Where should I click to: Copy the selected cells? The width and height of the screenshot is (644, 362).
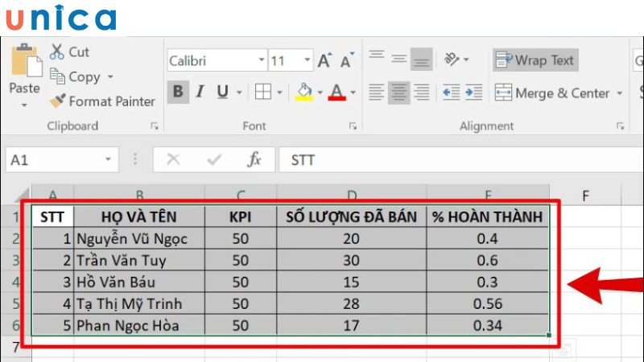click(75, 76)
